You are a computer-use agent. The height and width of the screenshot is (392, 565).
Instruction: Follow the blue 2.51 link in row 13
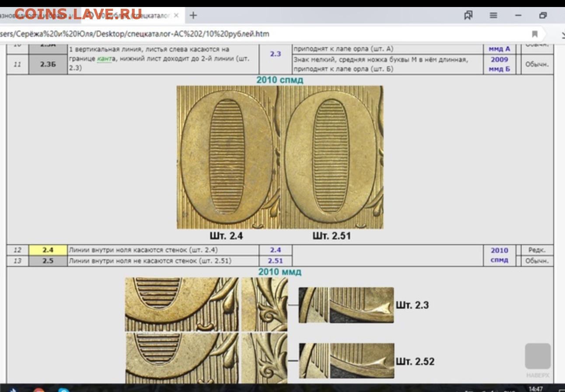[276, 261]
